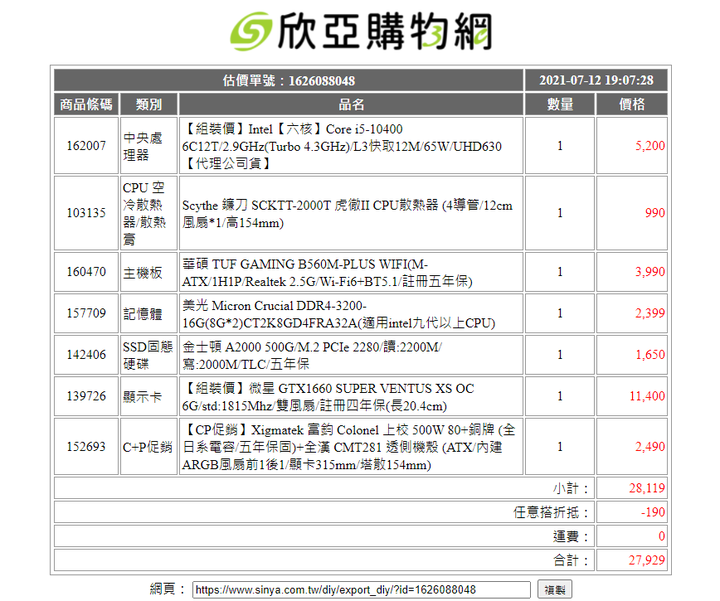Viewport: 720px width, 601px height.
Task: Click the Xigmatek Colonel 500W product name
Action: click(349, 447)
